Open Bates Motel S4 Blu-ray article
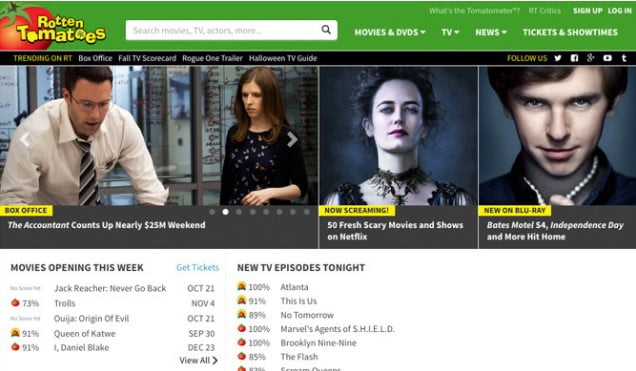Screen dimensions: 636x371 coord(555,231)
